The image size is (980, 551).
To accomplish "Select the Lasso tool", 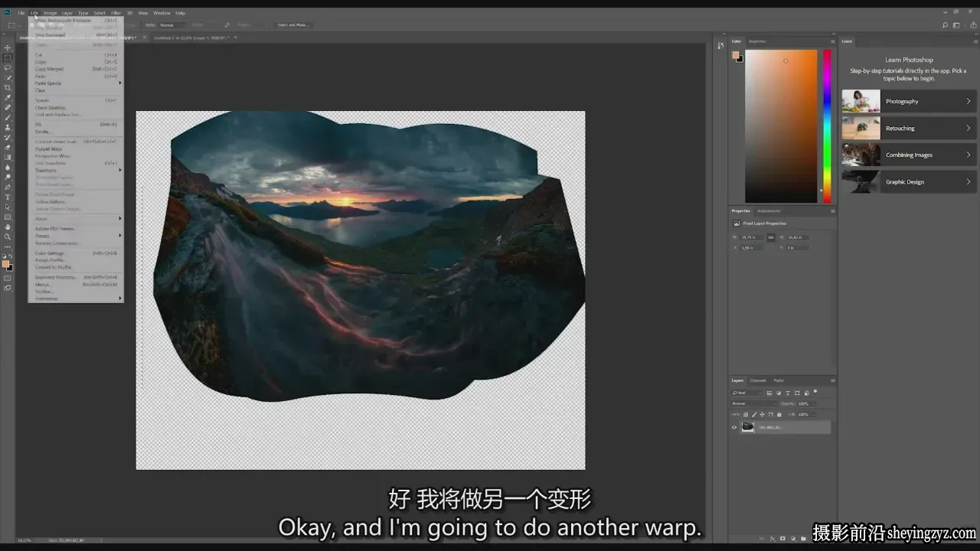I will pos(8,68).
